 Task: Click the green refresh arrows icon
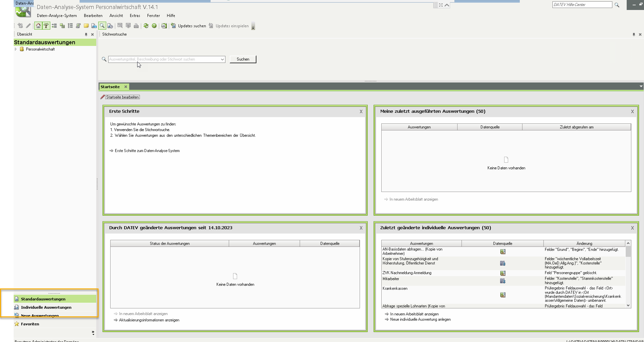coord(146,26)
